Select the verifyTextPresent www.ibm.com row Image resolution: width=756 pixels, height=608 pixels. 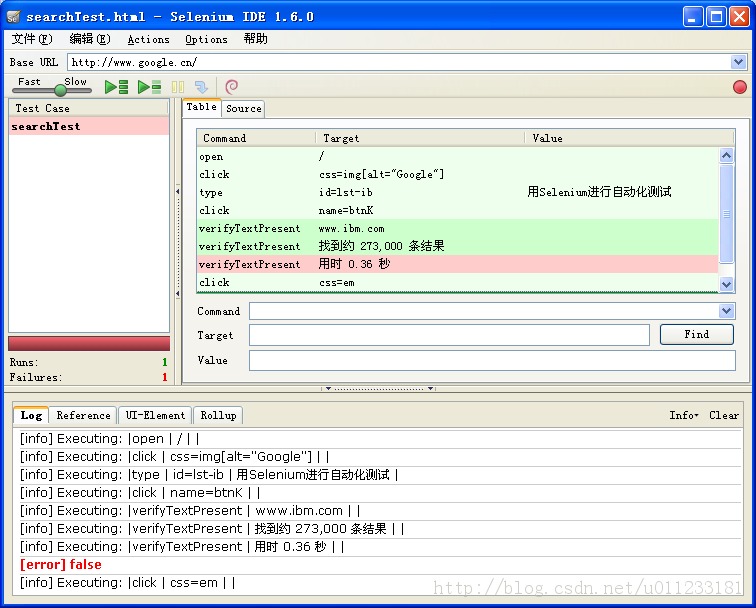458,229
